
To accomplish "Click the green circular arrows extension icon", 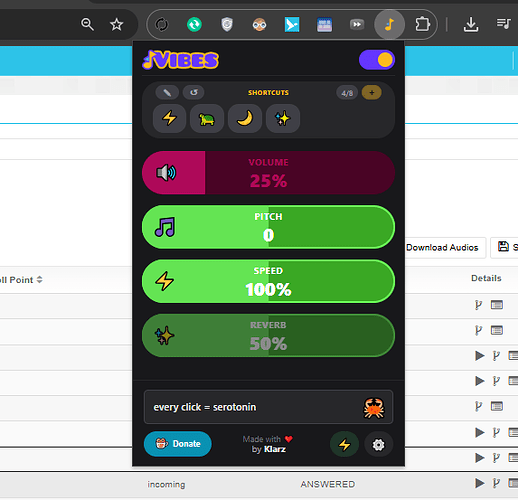I will [x=194, y=25].
